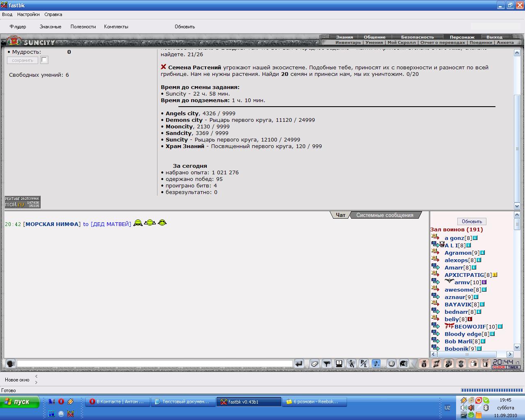The image size is (525, 420).
Task: Open red info icon of beliy
Action: click(x=470, y=319)
